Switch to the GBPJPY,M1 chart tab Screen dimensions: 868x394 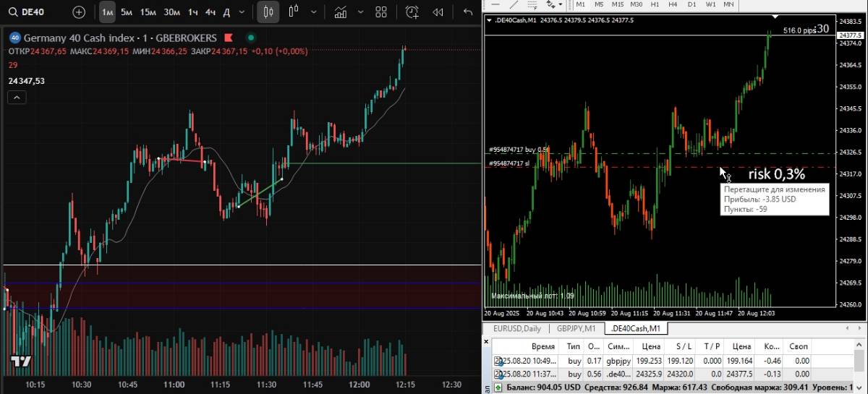[576, 329]
